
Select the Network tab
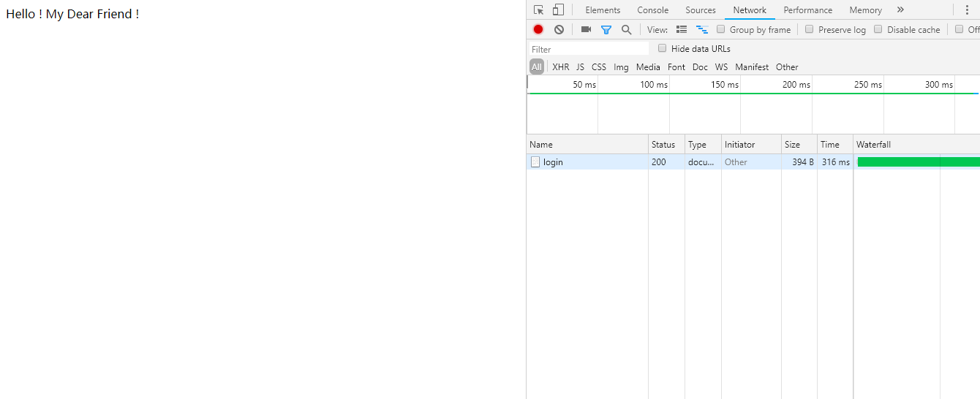(750, 10)
